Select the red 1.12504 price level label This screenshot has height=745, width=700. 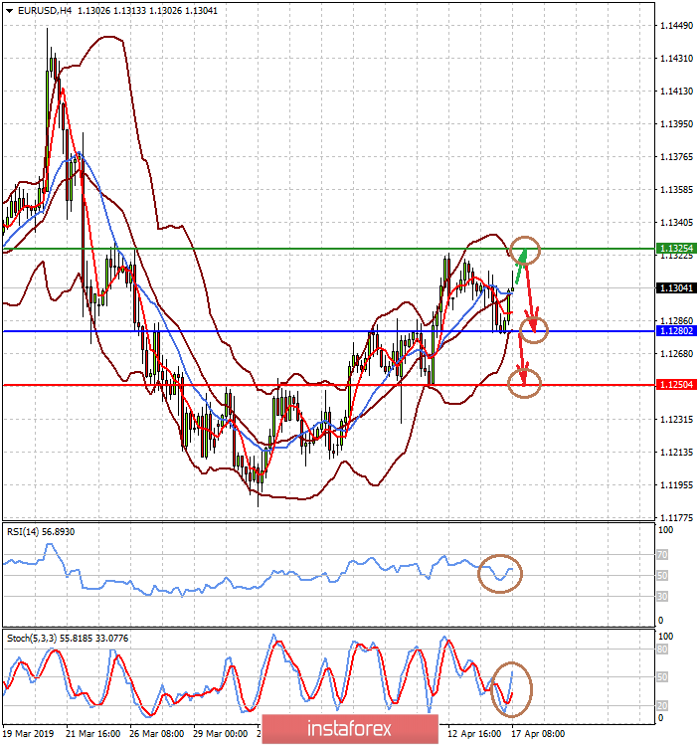tap(676, 384)
